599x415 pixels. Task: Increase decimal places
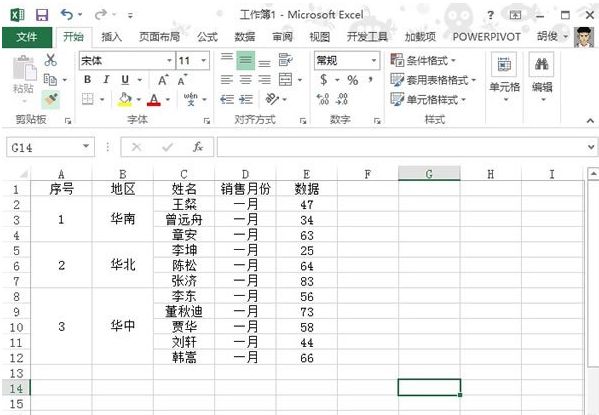click(x=323, y=99)
